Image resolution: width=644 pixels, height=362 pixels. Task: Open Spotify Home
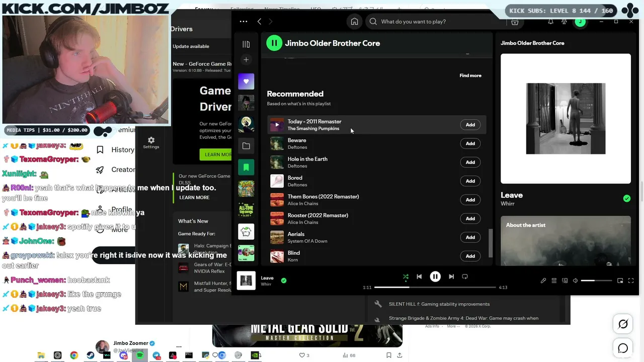coord(355,22)
